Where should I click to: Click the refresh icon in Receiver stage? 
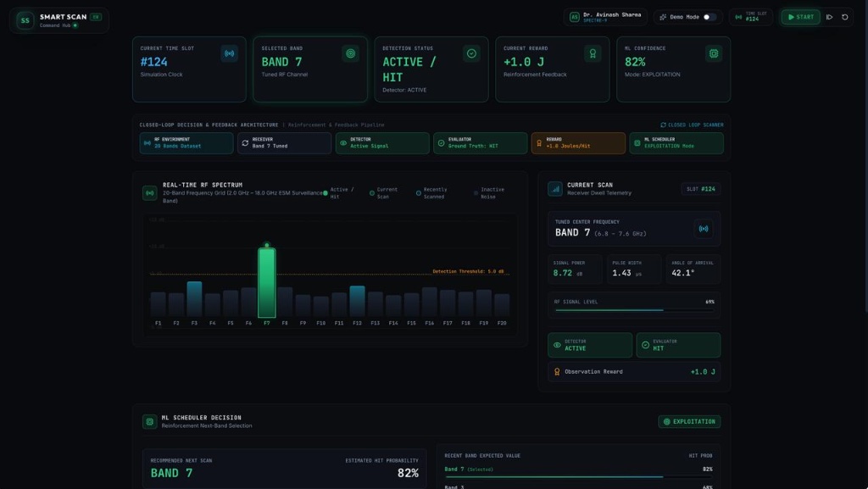[245, 142]
